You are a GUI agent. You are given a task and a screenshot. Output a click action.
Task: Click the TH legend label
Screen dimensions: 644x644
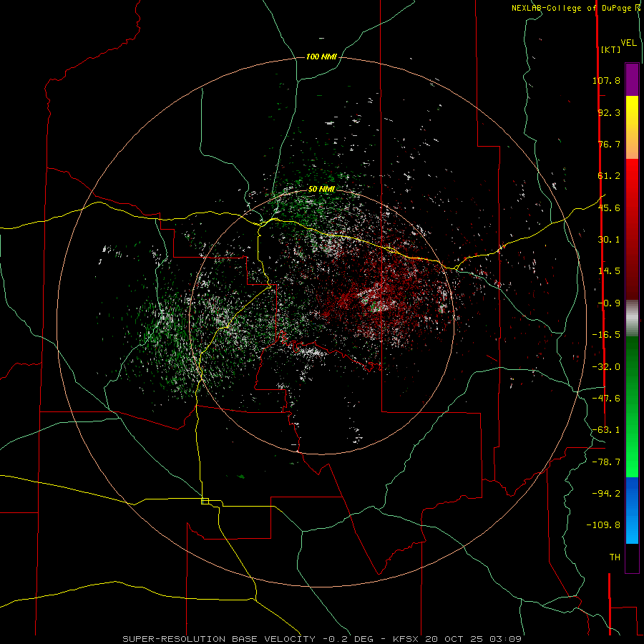click(615, 557)
